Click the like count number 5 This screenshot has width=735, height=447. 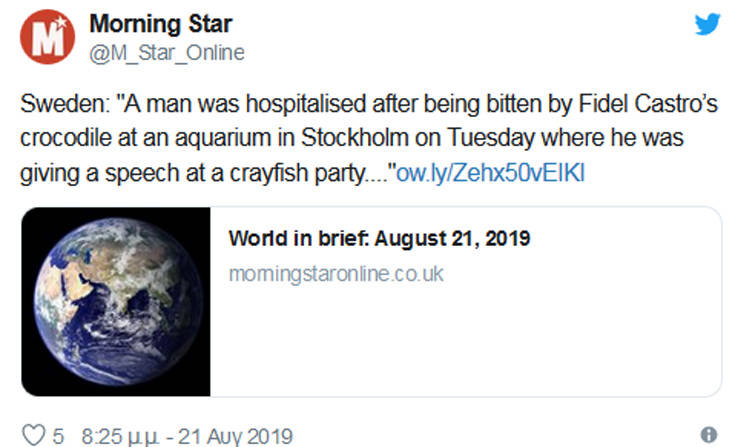(59, 435)
